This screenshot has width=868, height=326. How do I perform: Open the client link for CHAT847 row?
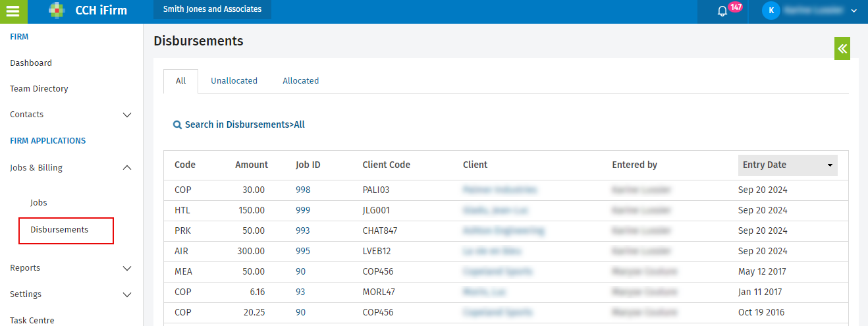coord(504,231)
